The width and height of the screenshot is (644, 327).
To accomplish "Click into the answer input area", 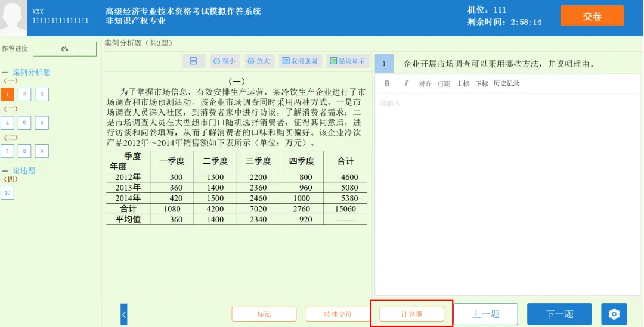I will pos(507,194).
